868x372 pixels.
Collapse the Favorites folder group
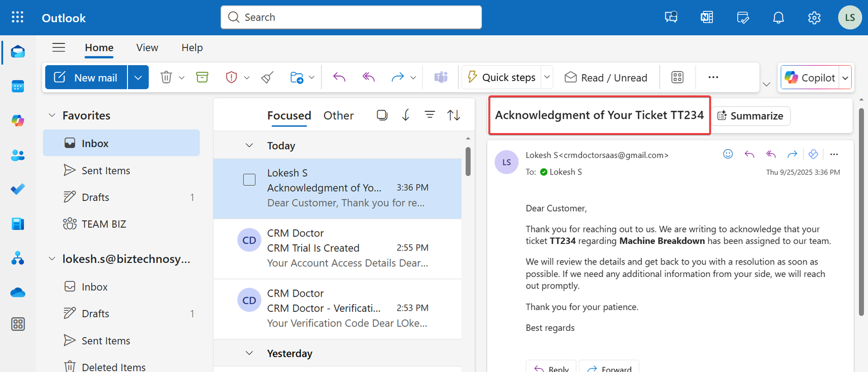52,115
